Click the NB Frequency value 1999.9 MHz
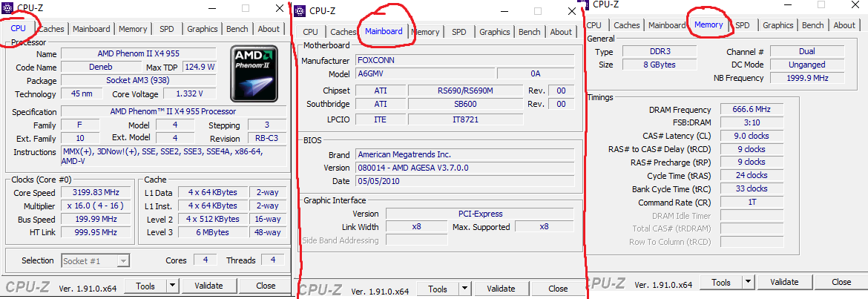This screenshot has width=868, height=299. pyautogui.click(x=807, y=78)
